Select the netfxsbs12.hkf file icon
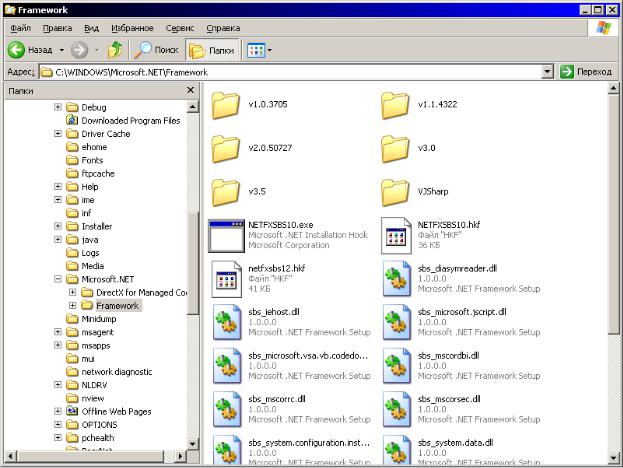This screenshot has width=623, height=468. [x=226, y=279]
